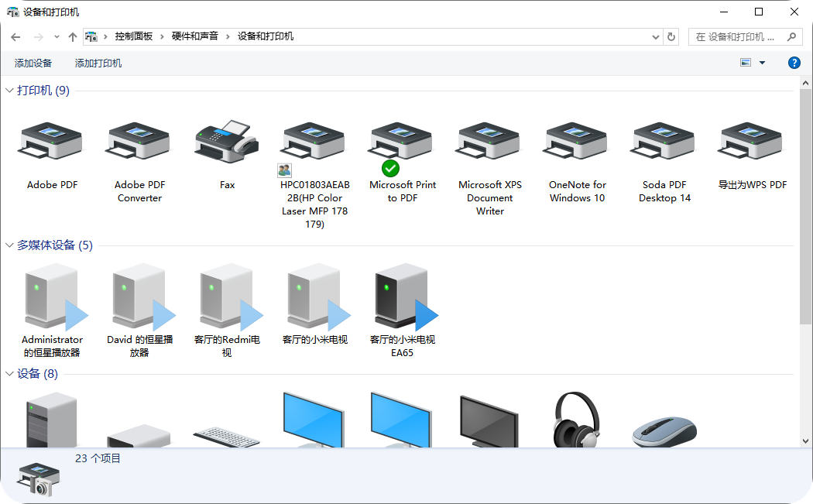Click the search magnifier icon
This screenshot has width=813, height=504.
point(791,37)
